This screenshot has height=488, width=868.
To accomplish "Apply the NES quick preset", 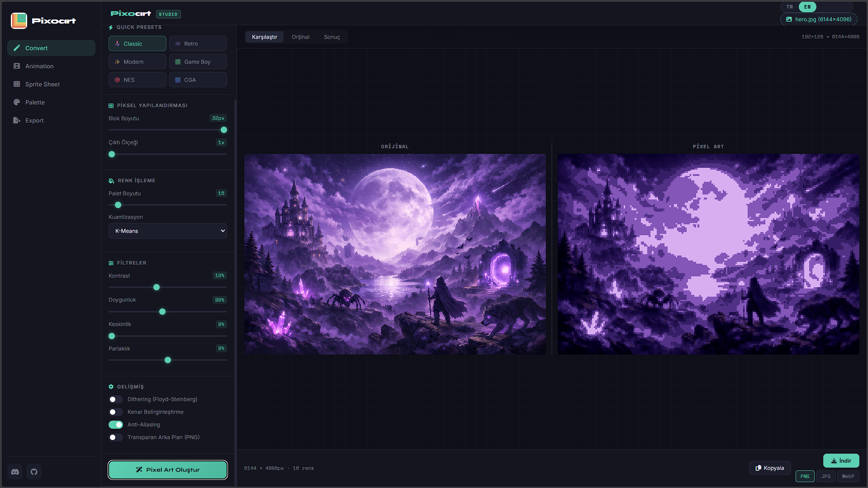I will (x=138, y=80).
